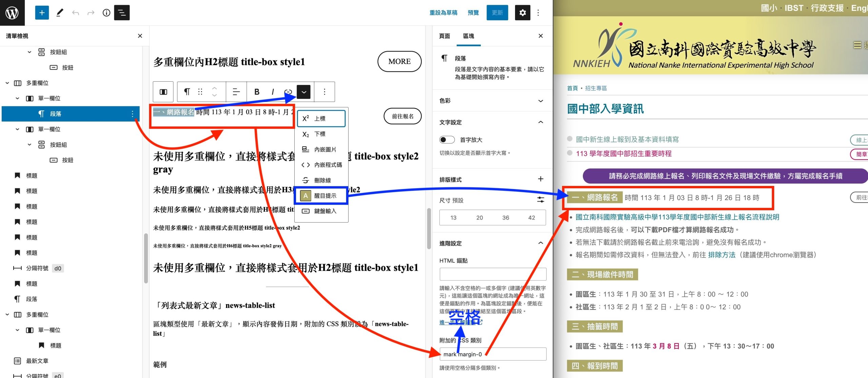Open block toolbar options three-dot menu
868x378 pixels.
(x=324, y=92)
